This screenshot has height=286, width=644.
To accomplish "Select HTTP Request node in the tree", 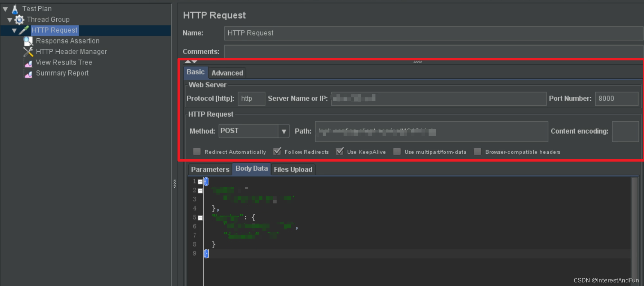I will pyautogui.click(x=54, y=30).
